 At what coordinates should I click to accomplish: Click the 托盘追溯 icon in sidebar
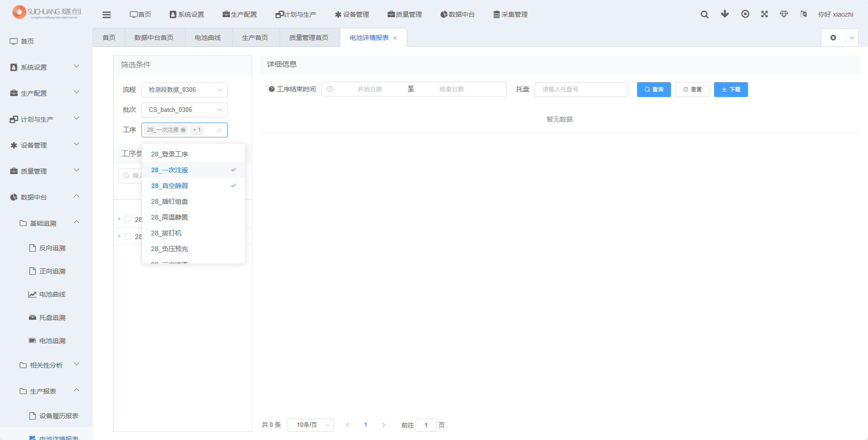(32, 317)
